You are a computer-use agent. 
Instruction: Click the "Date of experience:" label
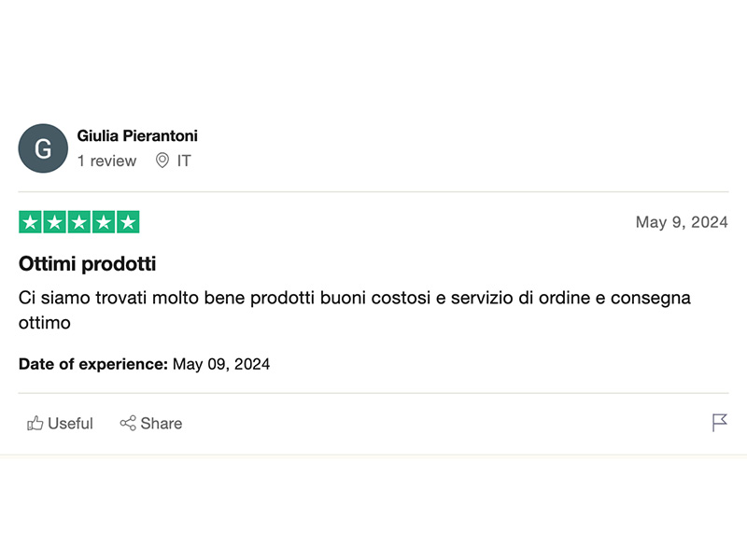point(93,364)
